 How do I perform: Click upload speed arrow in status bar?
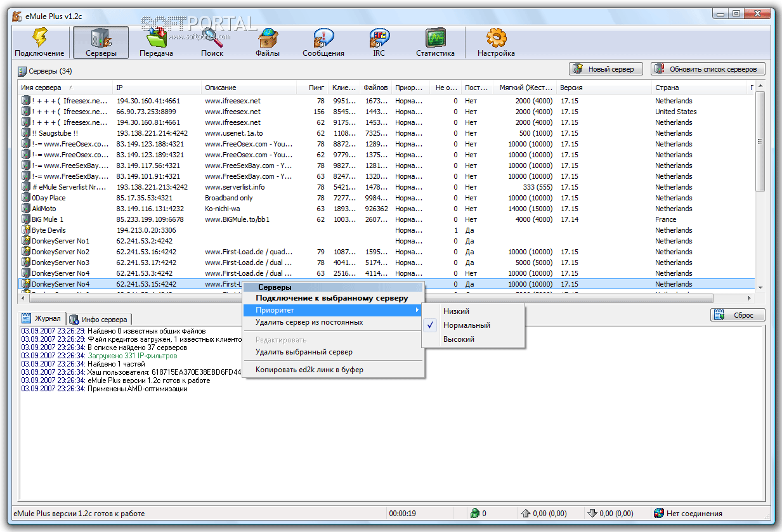[x=525, y=514]
